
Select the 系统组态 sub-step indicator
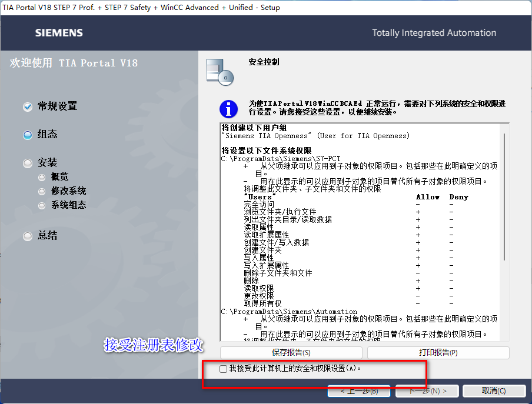(42, 206)
